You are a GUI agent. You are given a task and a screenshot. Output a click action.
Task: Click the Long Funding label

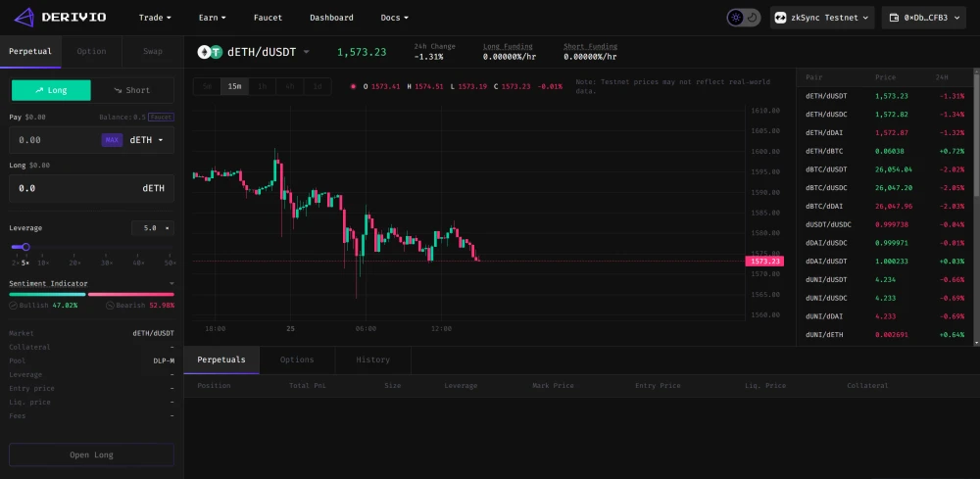tap(508, 46)
